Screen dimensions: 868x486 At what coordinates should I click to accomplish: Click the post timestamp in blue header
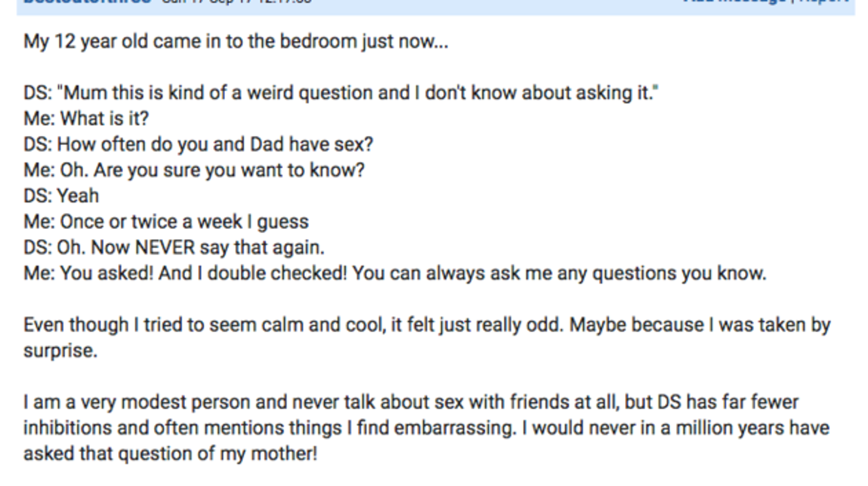click(237, 2)
